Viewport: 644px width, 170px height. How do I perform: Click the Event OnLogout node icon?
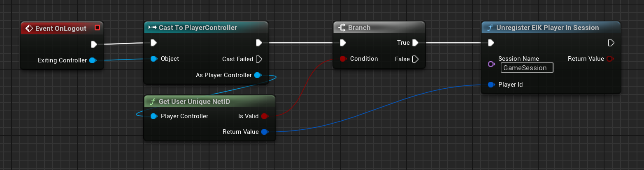(29, 28)
